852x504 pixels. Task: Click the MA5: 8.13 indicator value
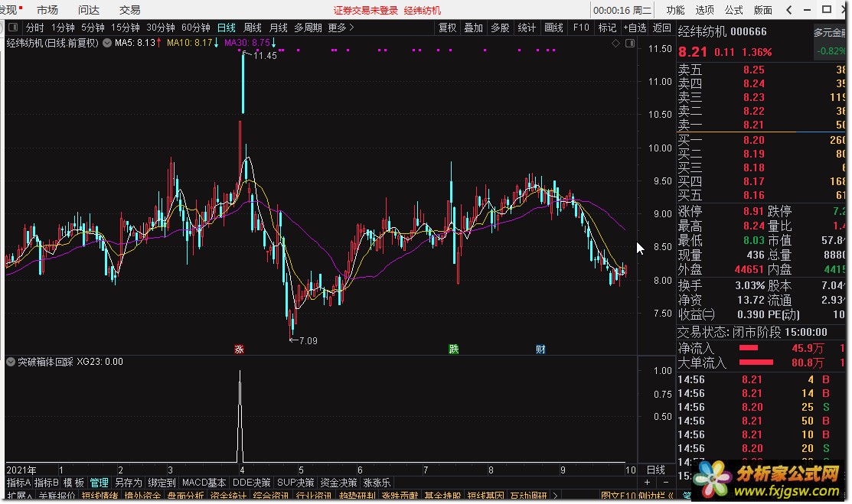point(138,42)
